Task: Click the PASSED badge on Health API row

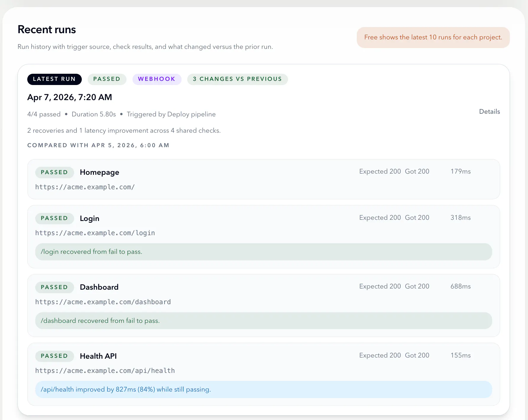Action: click(55, 356)
